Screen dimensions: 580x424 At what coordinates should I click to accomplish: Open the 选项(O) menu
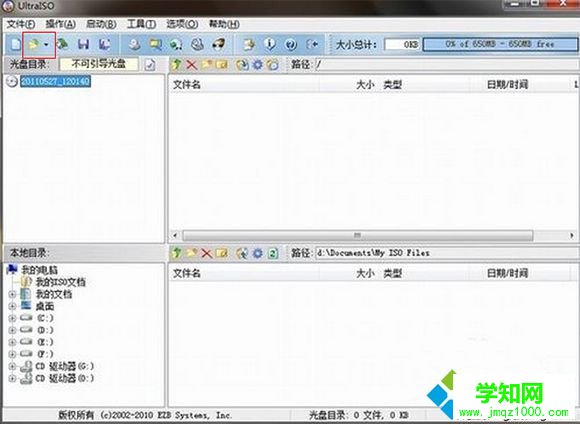tap(182, 24)
